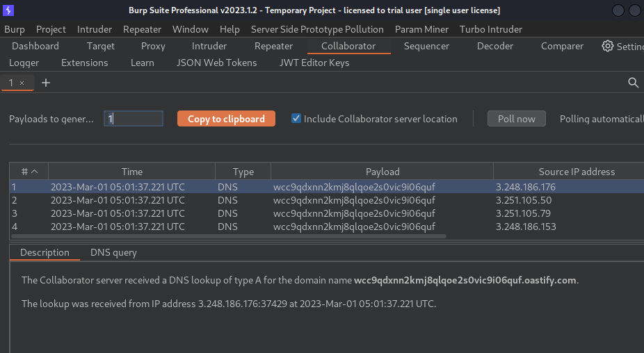Switch to the Proxy tab
This screenshot has width=644, height=353.
(x=153, y=46)
